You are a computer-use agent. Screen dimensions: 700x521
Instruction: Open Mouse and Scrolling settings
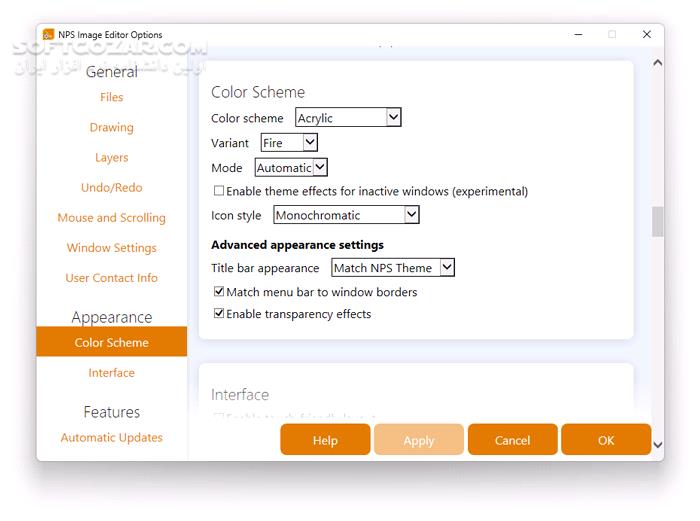pyautogui.click(x=112, y=217)
